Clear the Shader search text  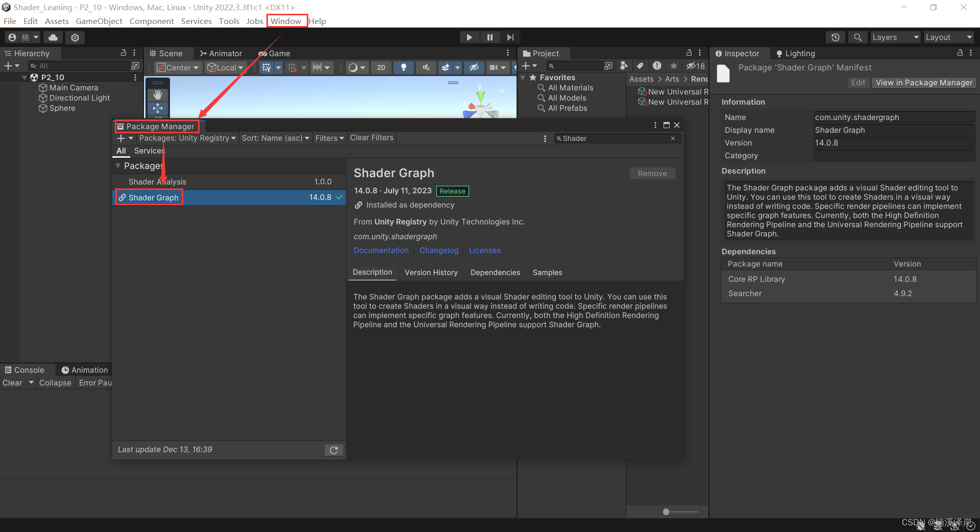673,138
